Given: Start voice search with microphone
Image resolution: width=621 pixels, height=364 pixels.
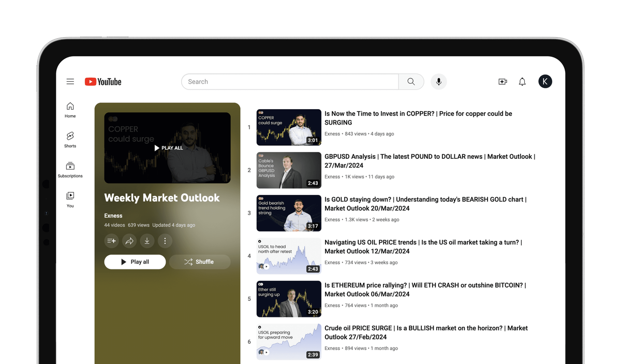Looking at the screenshot, I should (x=439, y=82).
